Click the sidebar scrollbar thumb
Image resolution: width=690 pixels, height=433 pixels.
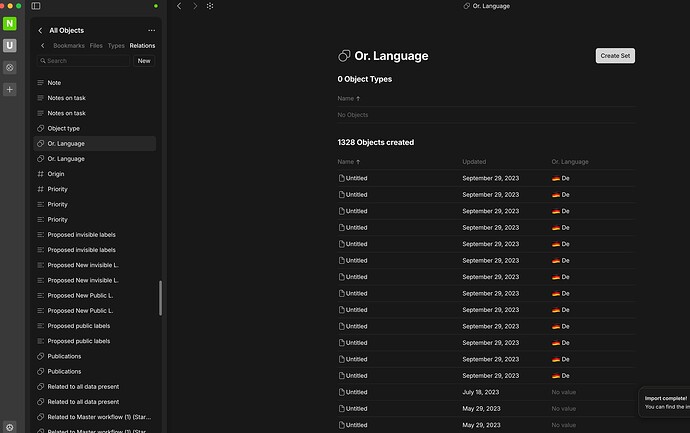click(160, 298)
